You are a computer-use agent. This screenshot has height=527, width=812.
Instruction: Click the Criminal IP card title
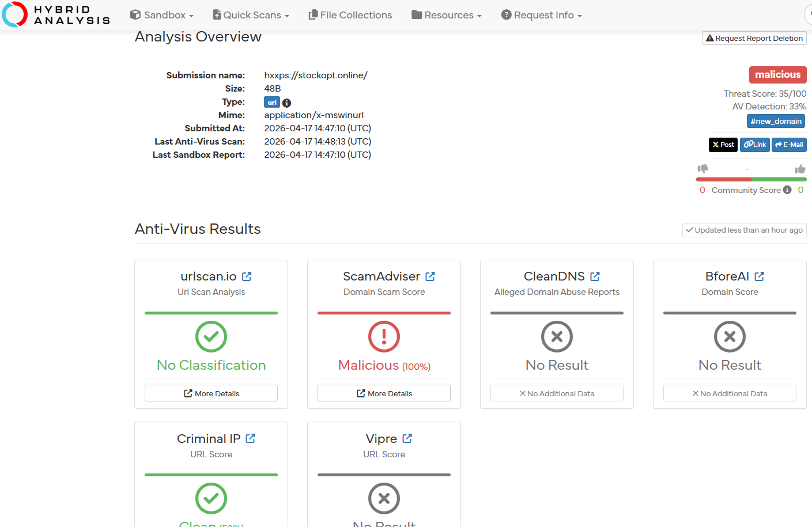coord(209,438)
